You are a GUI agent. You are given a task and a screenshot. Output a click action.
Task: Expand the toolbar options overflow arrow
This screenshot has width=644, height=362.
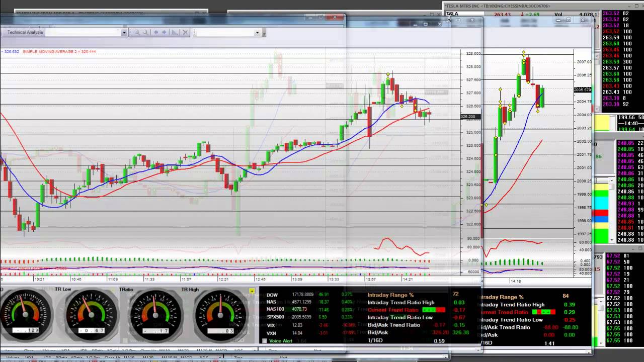(x=264, y=34)
